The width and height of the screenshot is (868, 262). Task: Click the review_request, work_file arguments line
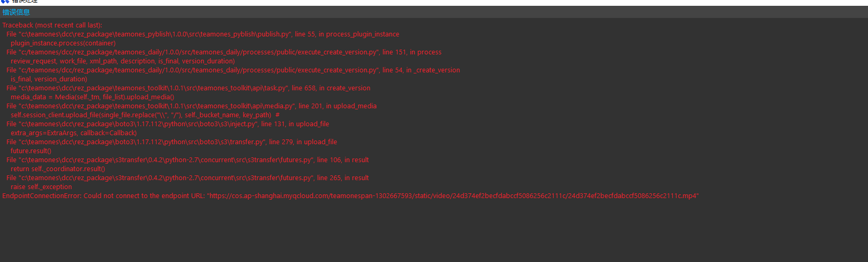tap(122, 61)
